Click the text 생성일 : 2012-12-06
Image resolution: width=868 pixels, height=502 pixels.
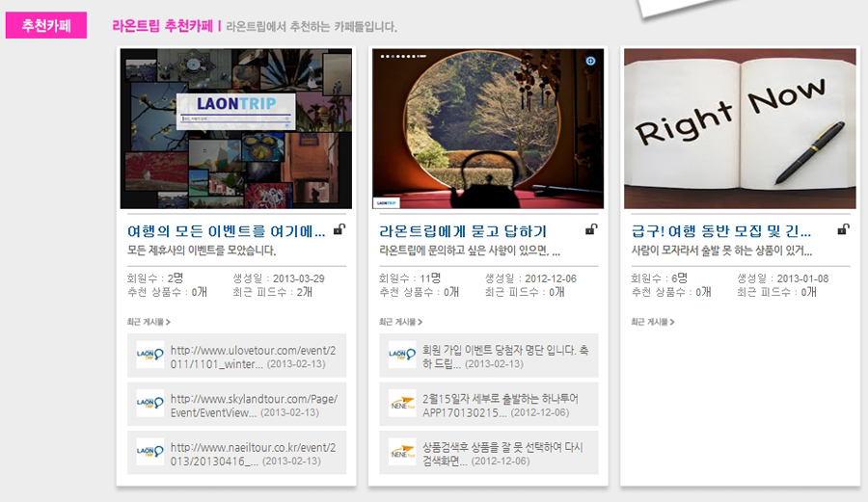click(x=530, y=278)
